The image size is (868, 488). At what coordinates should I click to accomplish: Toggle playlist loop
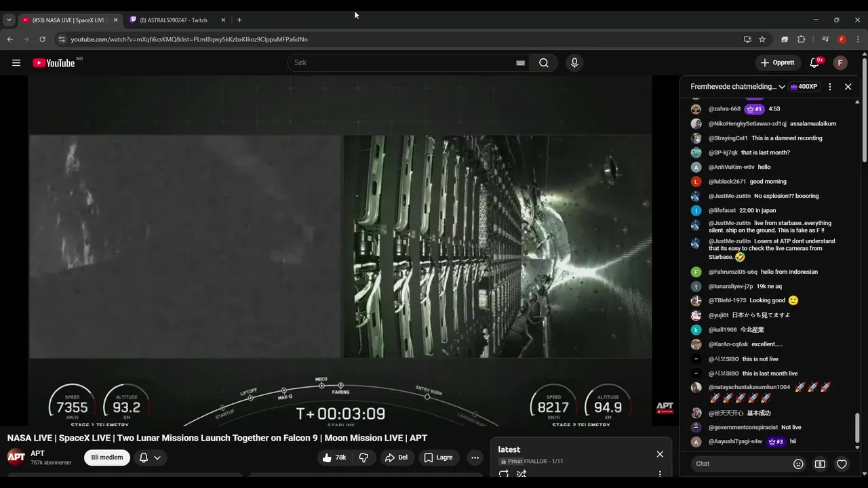pos(504,474)
